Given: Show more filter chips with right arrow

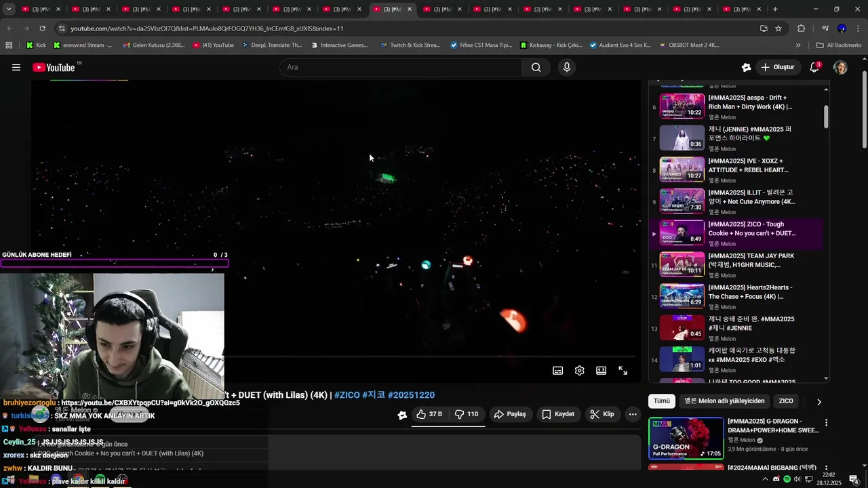Looking at the screenshot, I should (x=818, y=401).
